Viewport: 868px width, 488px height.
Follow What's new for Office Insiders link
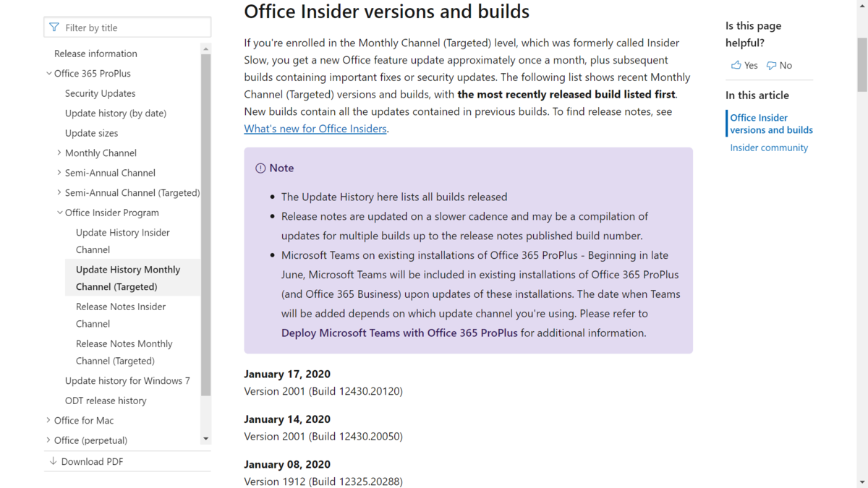(x=315, y=129)
